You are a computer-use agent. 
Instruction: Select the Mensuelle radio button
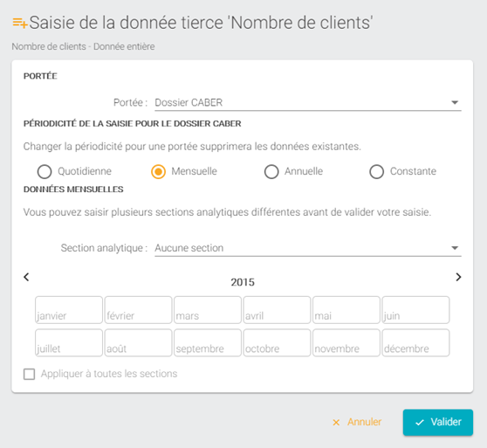(158, 171)
